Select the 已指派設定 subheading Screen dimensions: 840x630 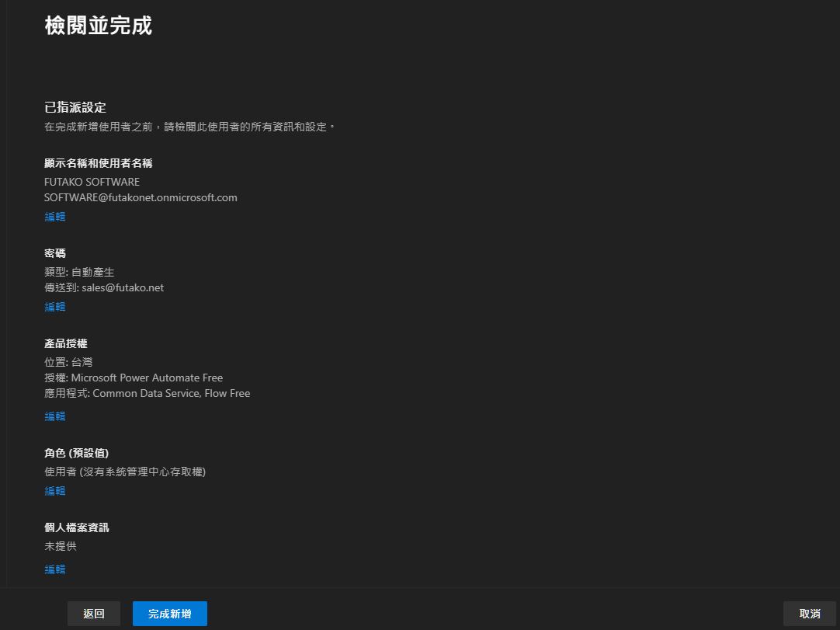point(75,108)
